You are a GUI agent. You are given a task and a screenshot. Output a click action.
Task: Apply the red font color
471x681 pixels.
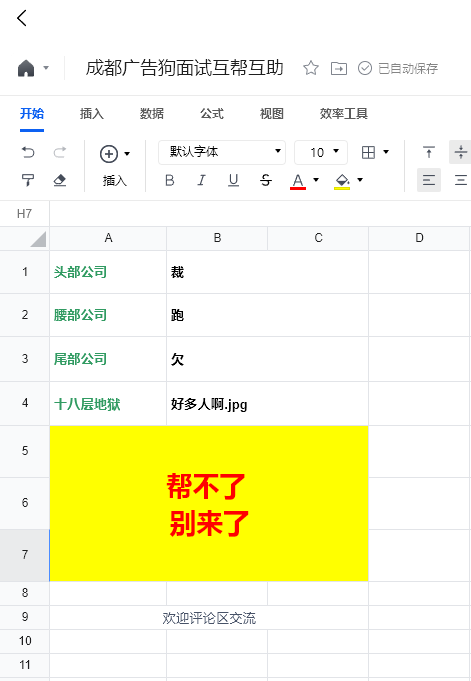click(298, 181)
